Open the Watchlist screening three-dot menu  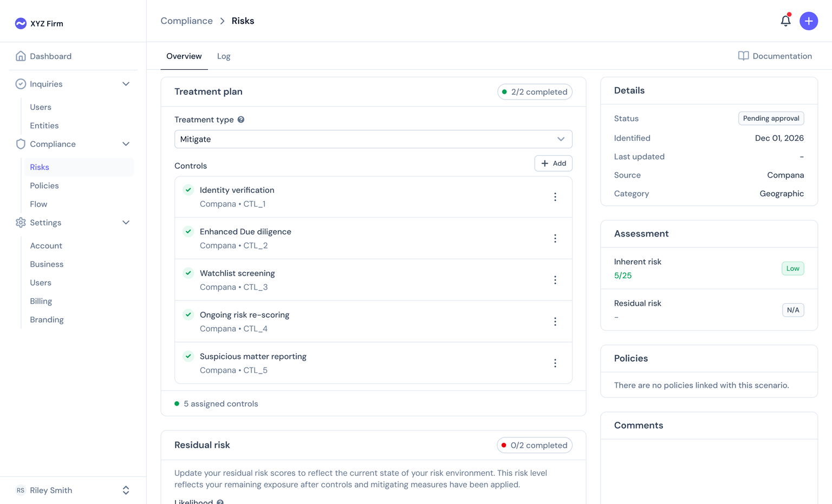point(555,280)
